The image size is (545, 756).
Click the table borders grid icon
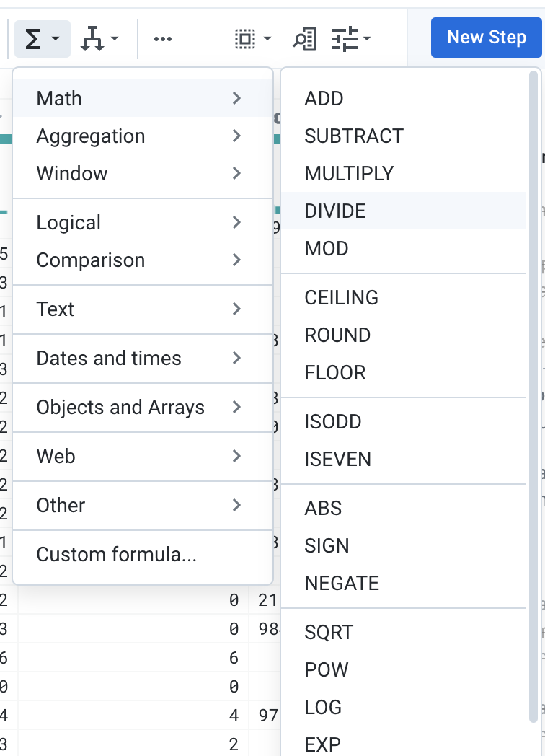pyautogui.click(x=245, y=38)
